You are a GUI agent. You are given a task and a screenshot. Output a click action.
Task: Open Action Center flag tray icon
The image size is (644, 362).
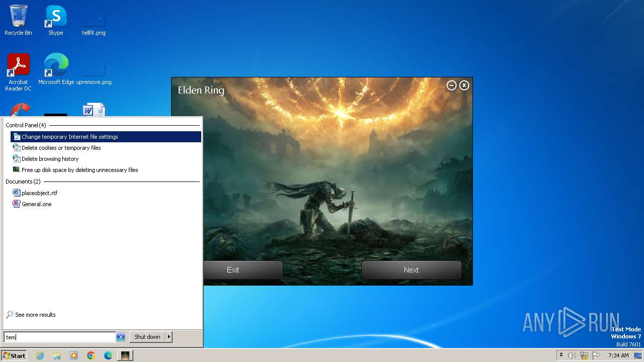[x=596, y=355]
